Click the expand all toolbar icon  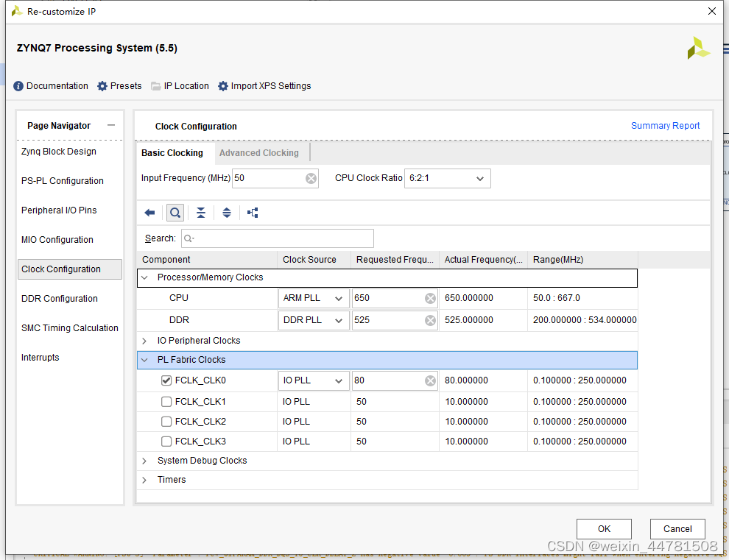tap(226, 213)
